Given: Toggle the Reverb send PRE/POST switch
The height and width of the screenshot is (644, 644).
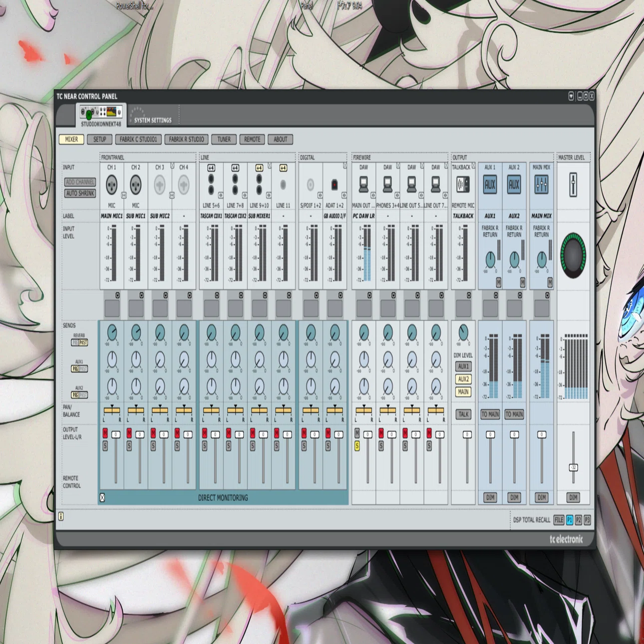Looking at the screenshot, I should (x=79, y=342).
